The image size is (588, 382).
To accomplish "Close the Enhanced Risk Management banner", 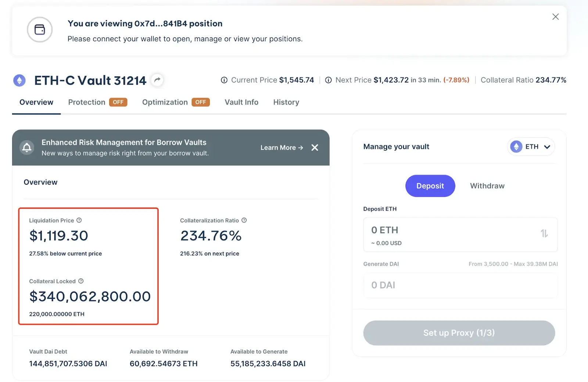I will (x=315, y=147).
